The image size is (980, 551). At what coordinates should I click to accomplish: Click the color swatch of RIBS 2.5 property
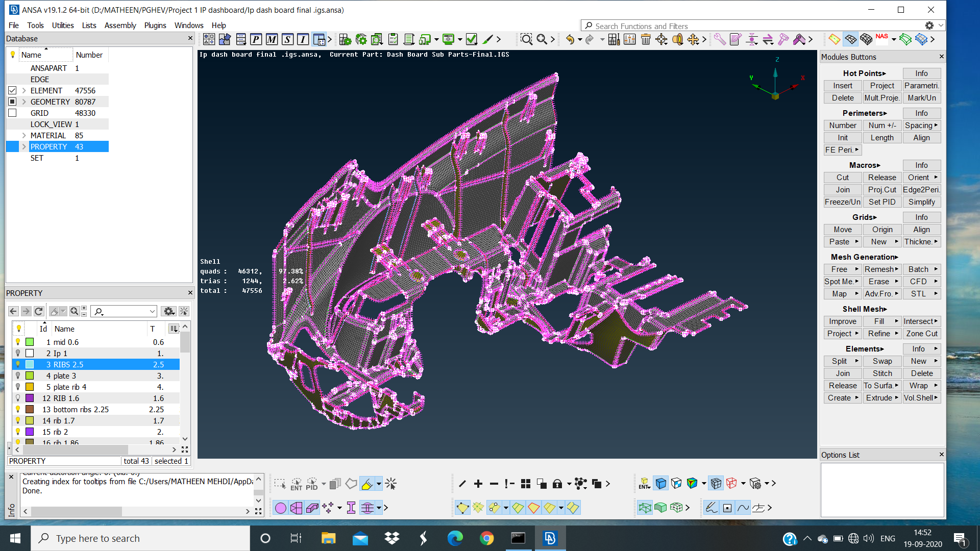coord(30,364)
